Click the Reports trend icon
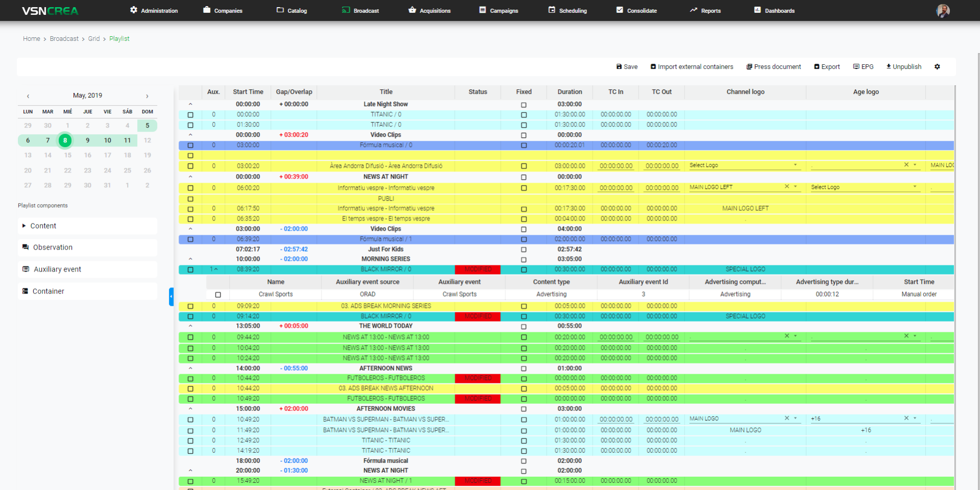This screenshot has width=980, height=490. click(x=693, y=10)
